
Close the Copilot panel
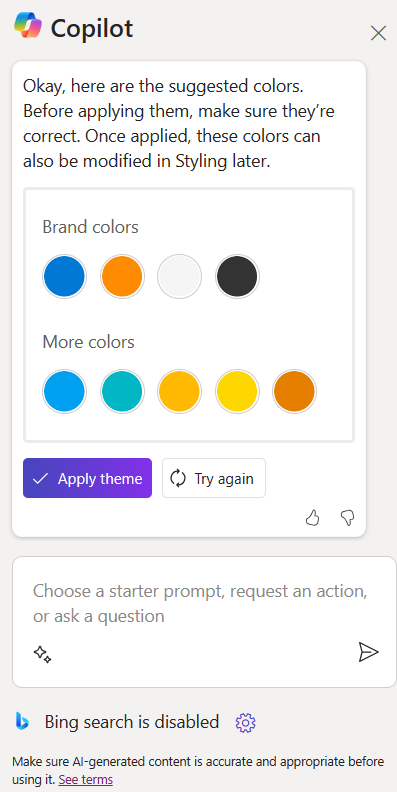pos(378,33)
